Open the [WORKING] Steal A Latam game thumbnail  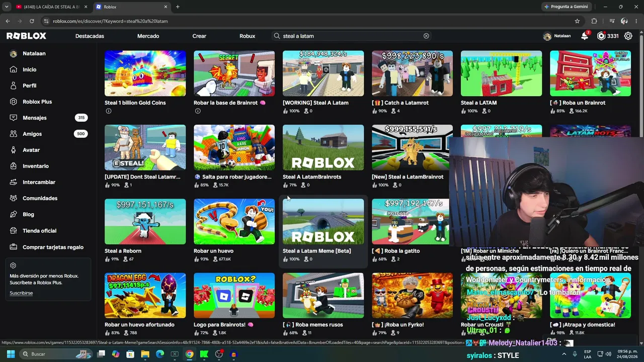pyautogui.click(x=323, y=73)
